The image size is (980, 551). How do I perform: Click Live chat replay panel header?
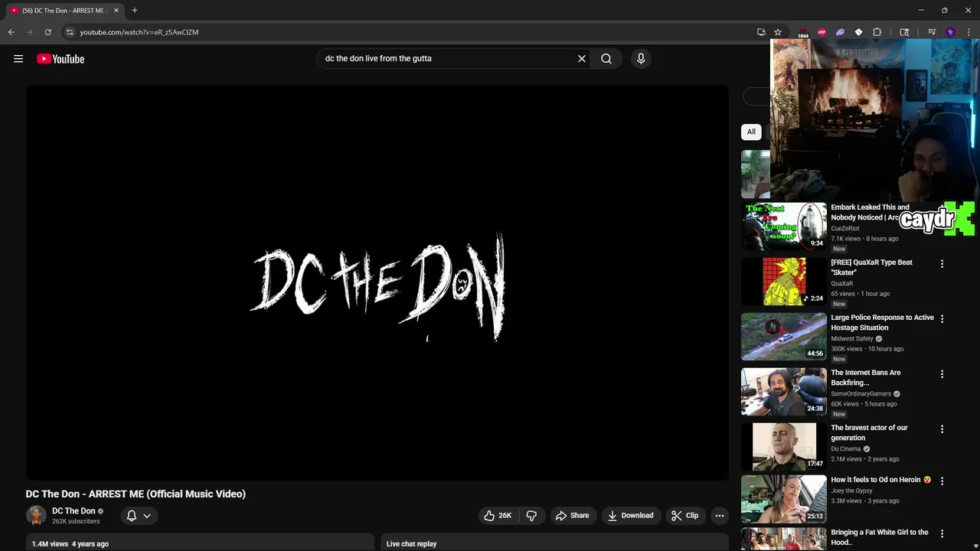pyautogui.click(x=555, y=543)
